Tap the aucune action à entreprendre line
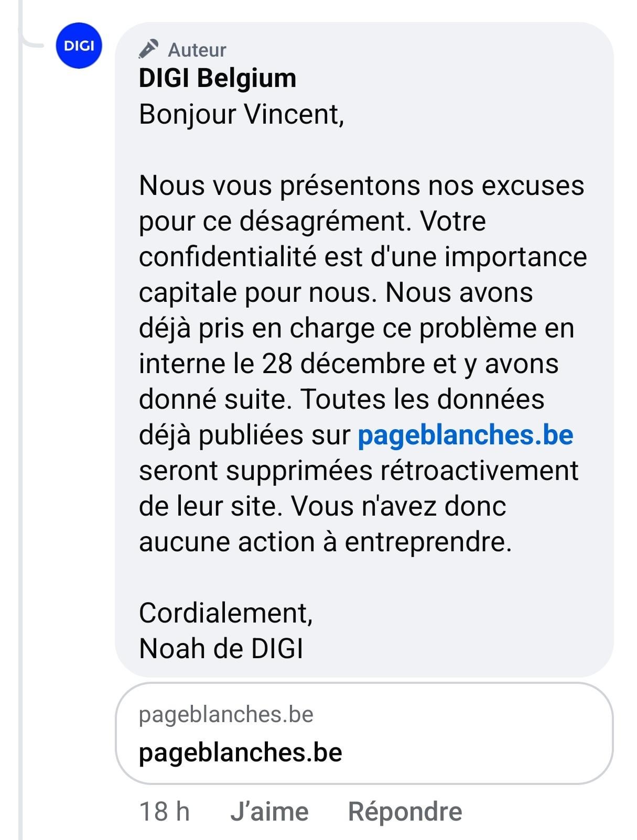Screen dimensions: 637x840 point(325,542)
